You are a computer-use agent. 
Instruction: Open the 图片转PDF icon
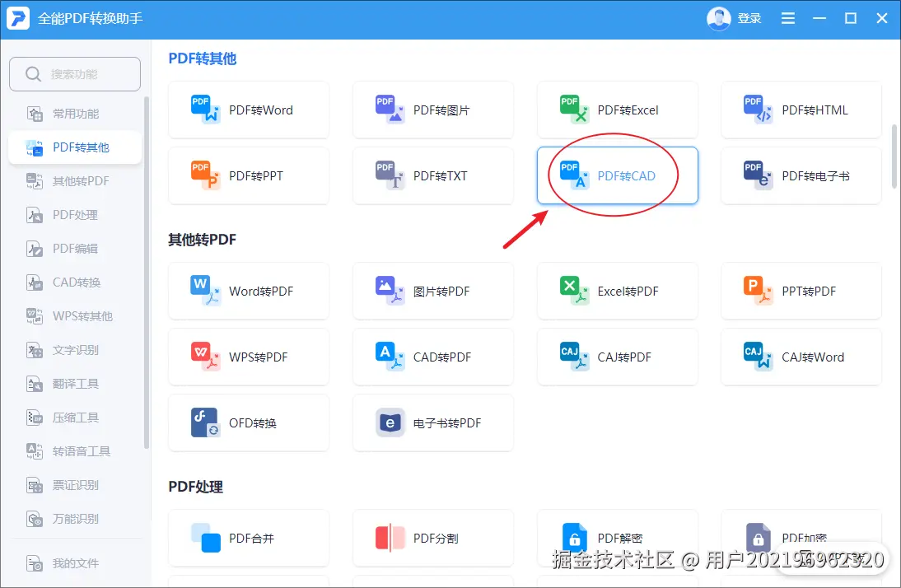pos(390,290)
